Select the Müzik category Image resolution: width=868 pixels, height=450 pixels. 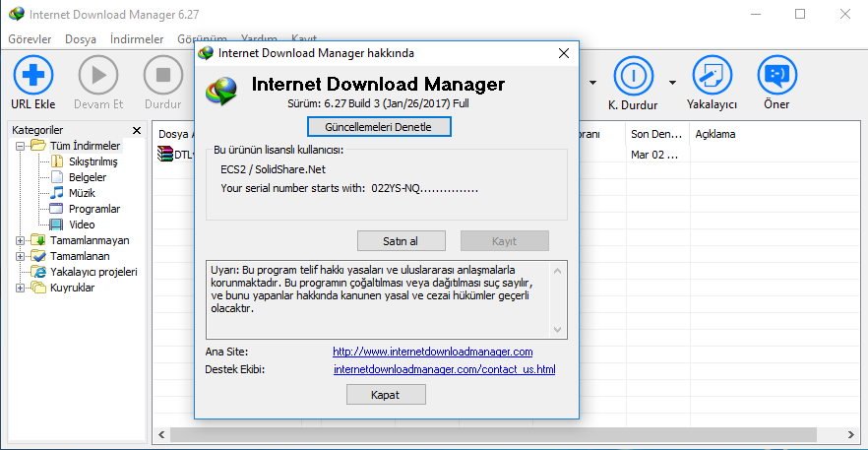pyautogui.click(x=82, y=193)
